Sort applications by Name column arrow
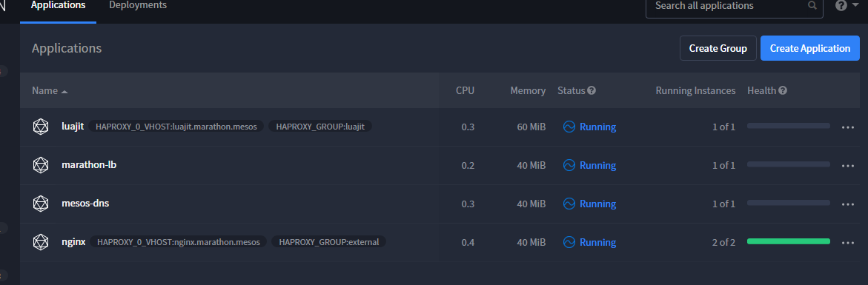The height and width of the screenshot is (285, 868). point(64,91)
